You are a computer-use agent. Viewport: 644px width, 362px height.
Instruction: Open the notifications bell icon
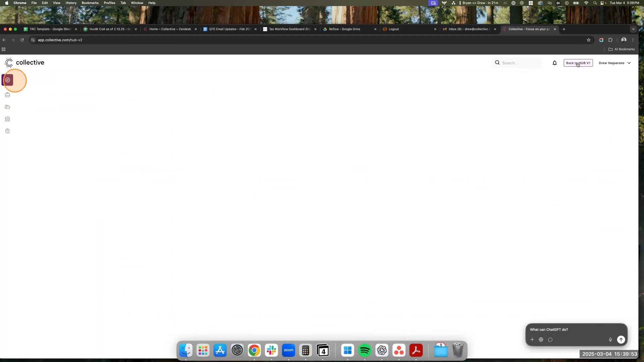tap(554, 63)
